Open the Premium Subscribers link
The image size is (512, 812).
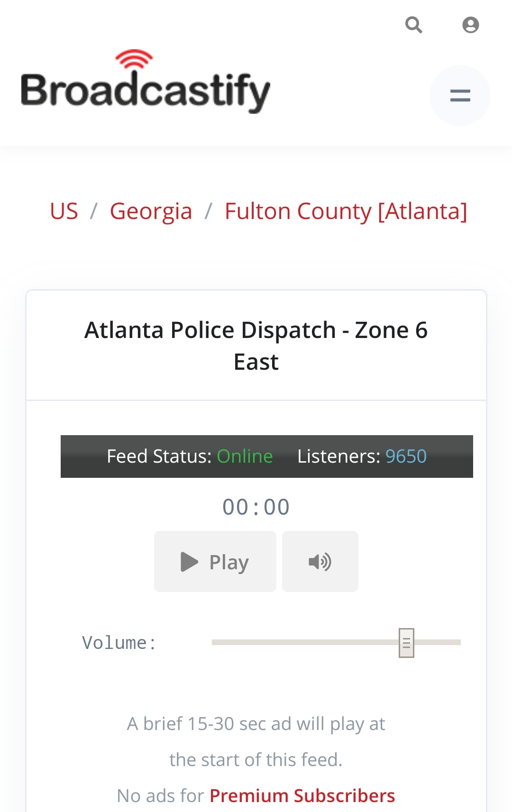302,795
